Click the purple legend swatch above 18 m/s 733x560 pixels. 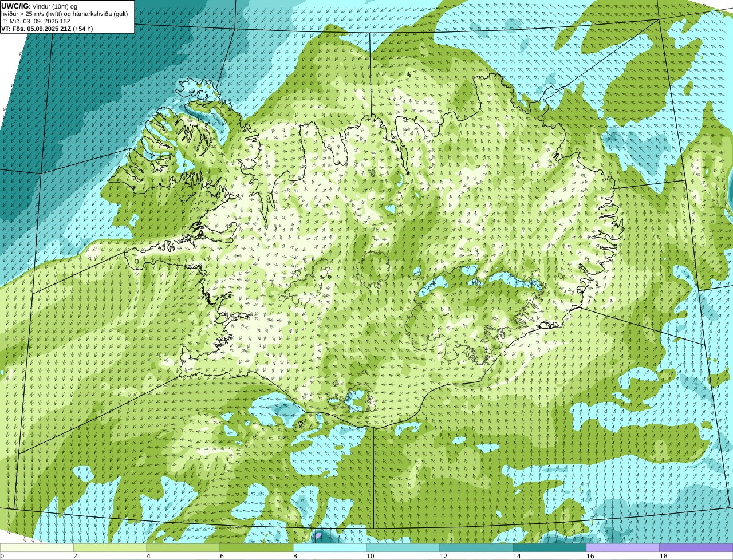pyautogui.click(x=696, y=547)
